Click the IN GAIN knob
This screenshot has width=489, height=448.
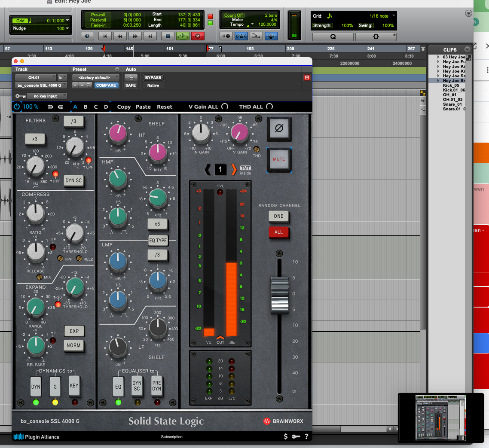(201, 132)
